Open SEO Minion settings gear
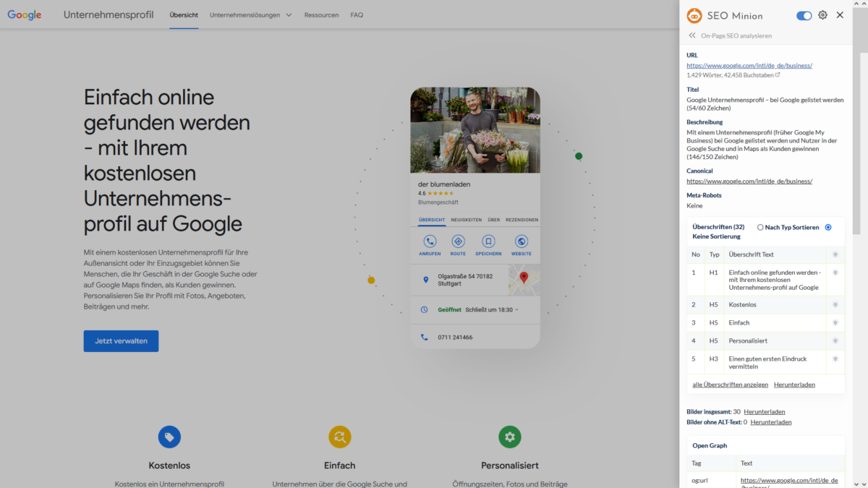The image size is (868, 488). [x=822, y=15]
